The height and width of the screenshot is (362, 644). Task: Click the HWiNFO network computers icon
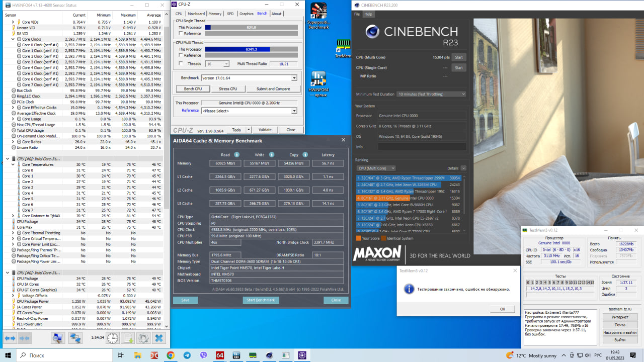click(75, 338)
